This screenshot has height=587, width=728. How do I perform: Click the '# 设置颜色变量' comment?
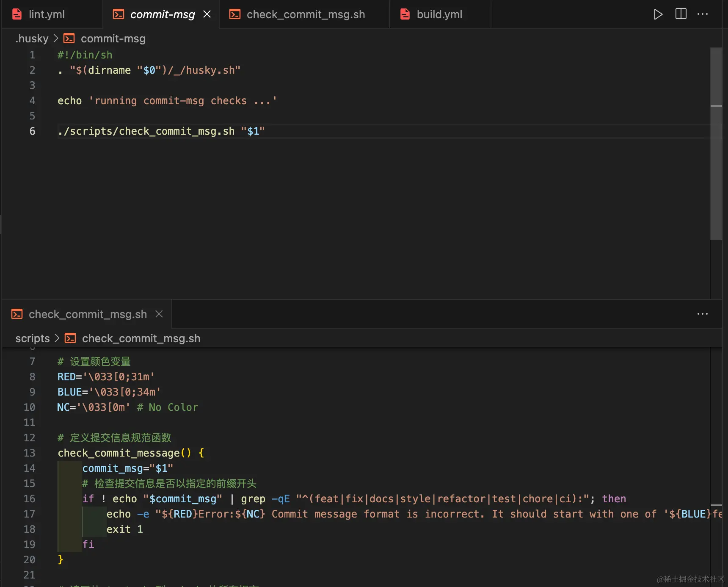tap(94, 362)
